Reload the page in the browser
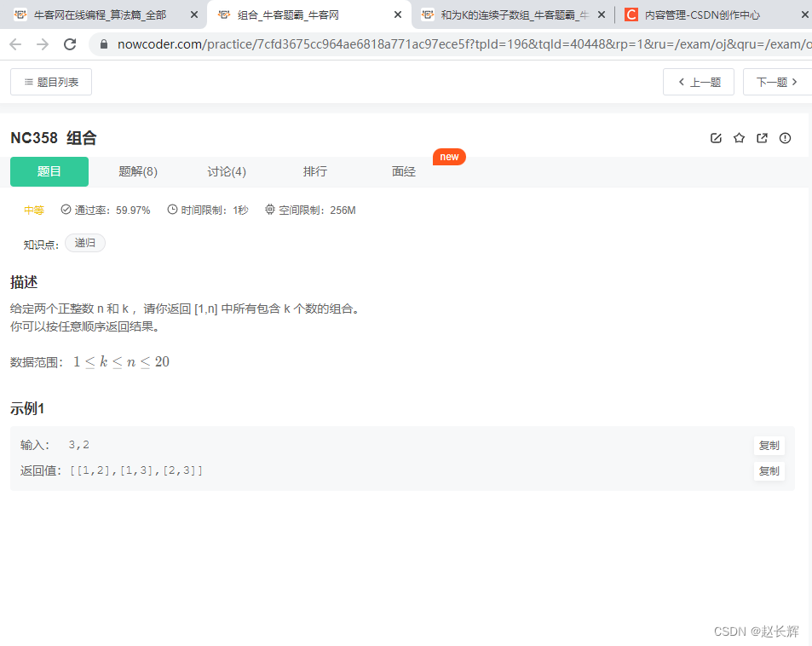The image size is (812, 646). pyautogui.click(x=71, y=45)
